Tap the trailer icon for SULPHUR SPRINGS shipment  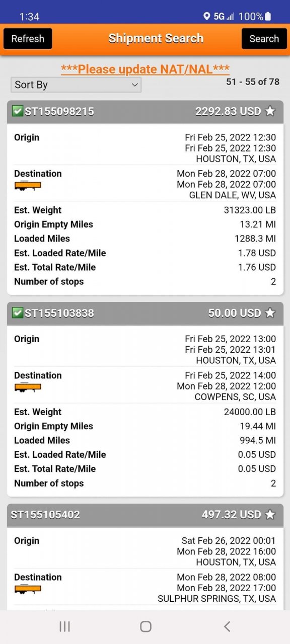[28, 589]
